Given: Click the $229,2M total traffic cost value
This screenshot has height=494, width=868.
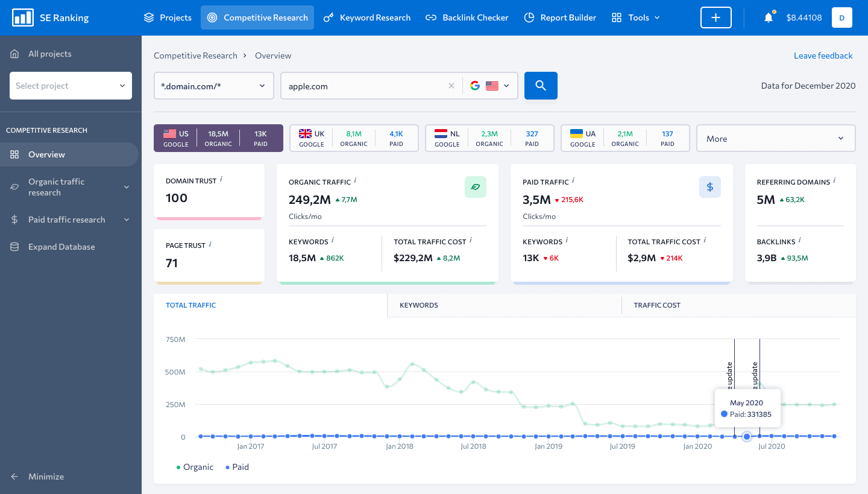Looking at the screenshot, I should [413, 258].
